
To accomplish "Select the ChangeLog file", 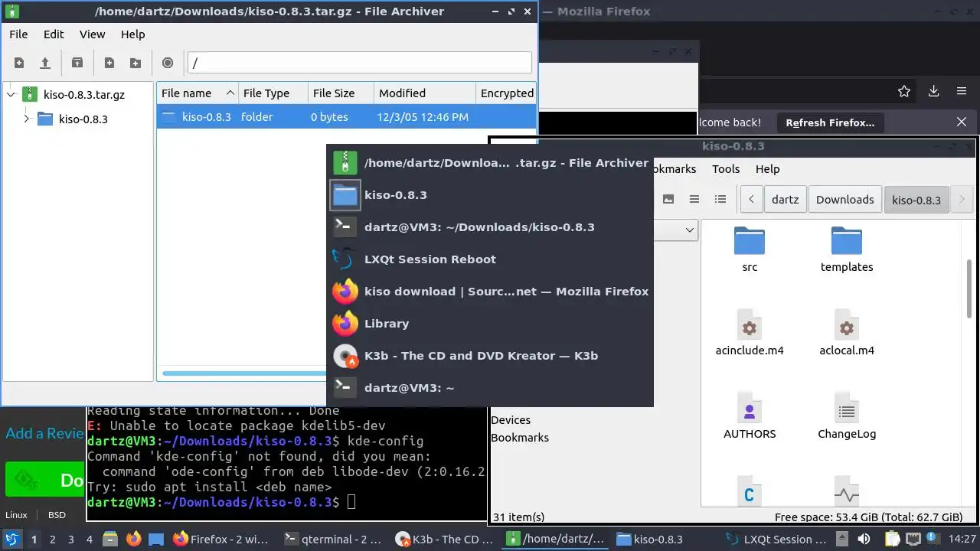I will point(847,416).
